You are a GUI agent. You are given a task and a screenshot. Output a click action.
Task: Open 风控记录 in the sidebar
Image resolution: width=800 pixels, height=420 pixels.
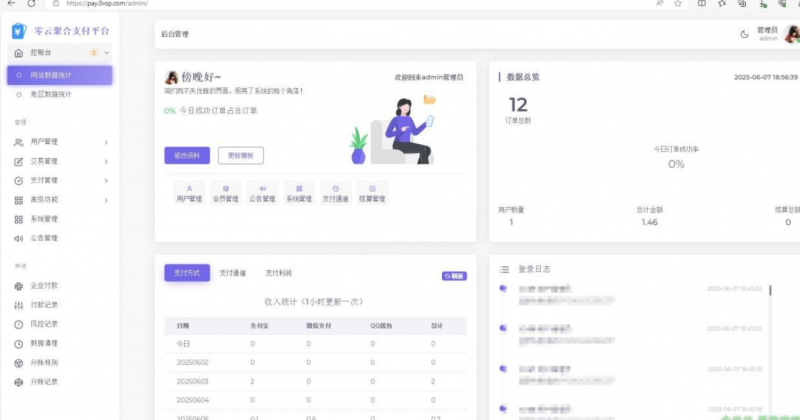pos(44,324)
